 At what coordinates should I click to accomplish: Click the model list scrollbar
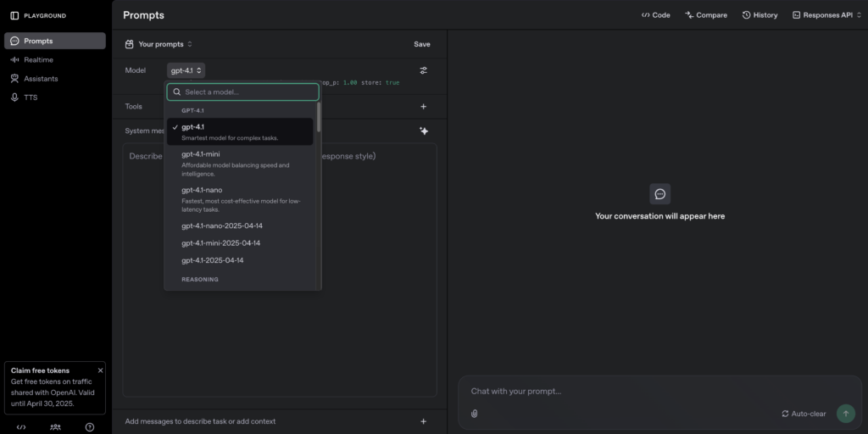[319, 117]
